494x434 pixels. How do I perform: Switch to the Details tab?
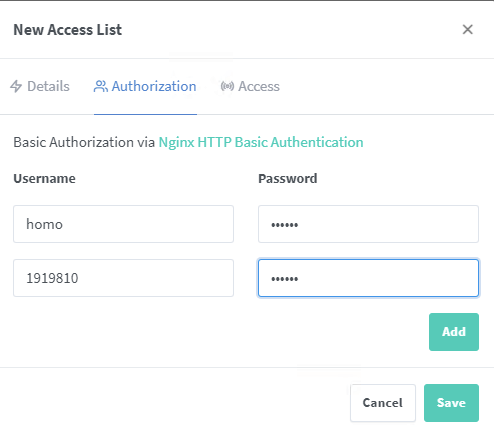click(40, 86)
